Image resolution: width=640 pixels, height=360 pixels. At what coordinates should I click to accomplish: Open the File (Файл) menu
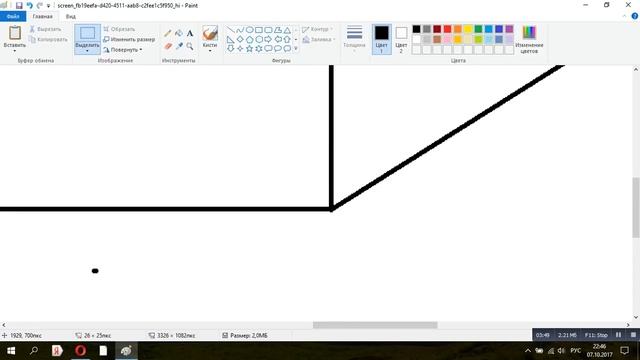[13, 16]
